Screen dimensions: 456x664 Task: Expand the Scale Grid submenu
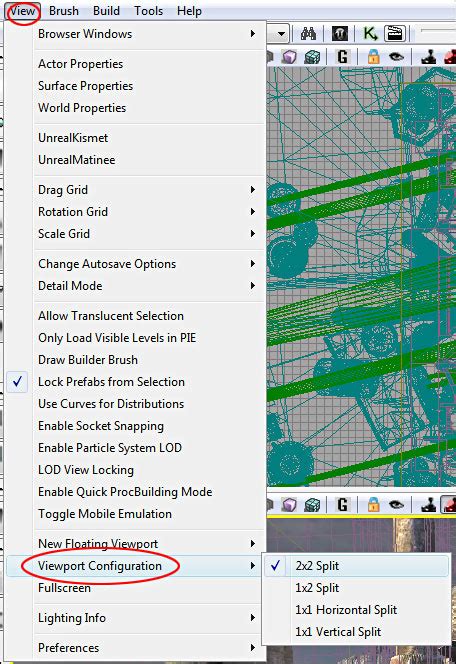point(135,234)
